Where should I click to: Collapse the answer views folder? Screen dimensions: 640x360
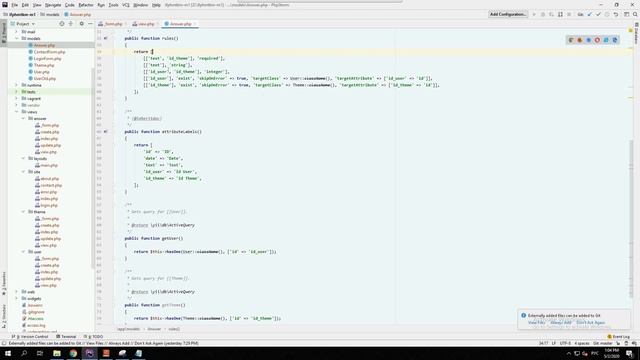(24, 118)
